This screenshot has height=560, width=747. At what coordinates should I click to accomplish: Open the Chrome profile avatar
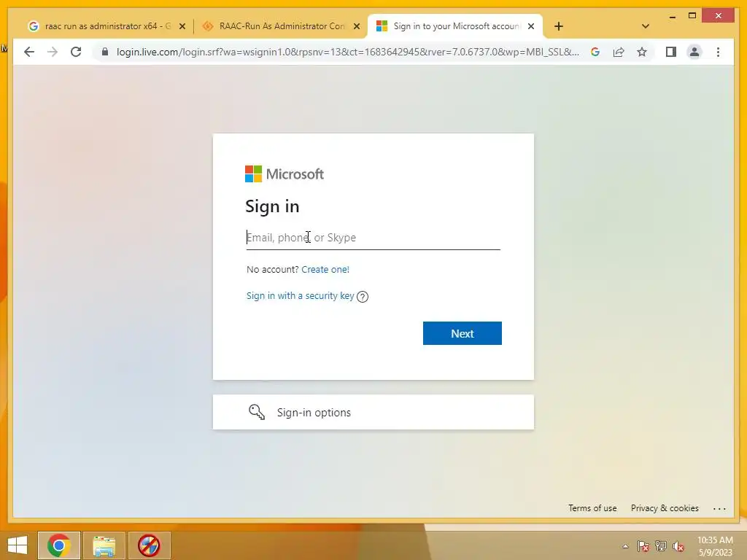[694, 52]
